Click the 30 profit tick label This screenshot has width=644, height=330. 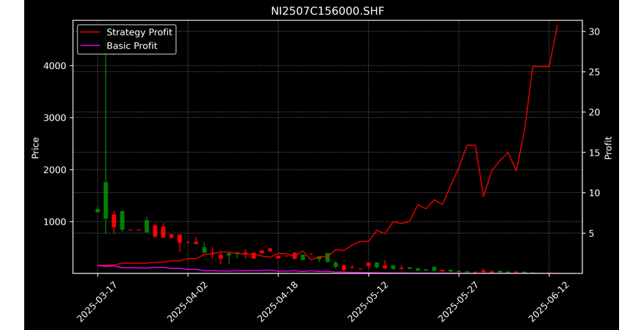(594, 32)
